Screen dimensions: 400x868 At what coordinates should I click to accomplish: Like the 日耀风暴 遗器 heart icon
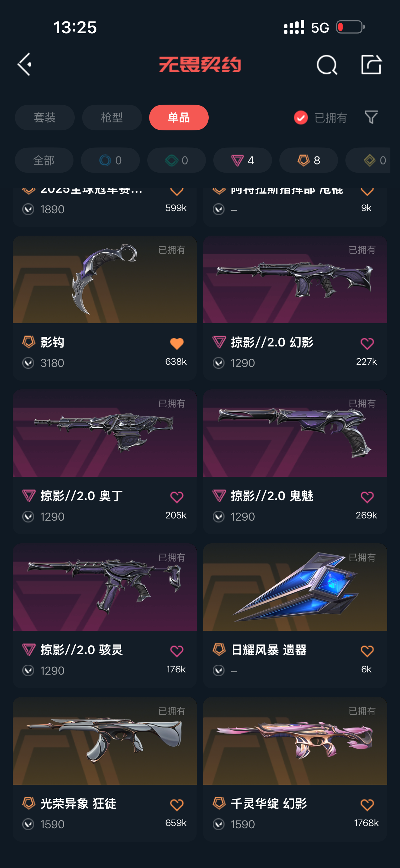click(x=367, y=651)
